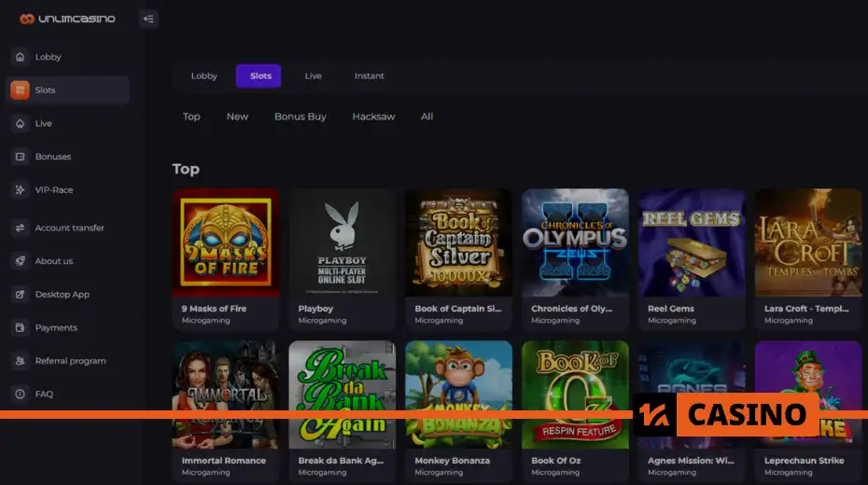The width and height of the screenshot is (868, 485).
Task: Click the 'Leprechaun Strike' title text
Action: (x=805, y=461)
